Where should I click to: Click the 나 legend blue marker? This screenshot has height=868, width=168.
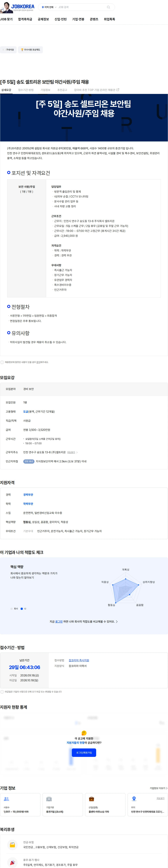pos(22,609)
